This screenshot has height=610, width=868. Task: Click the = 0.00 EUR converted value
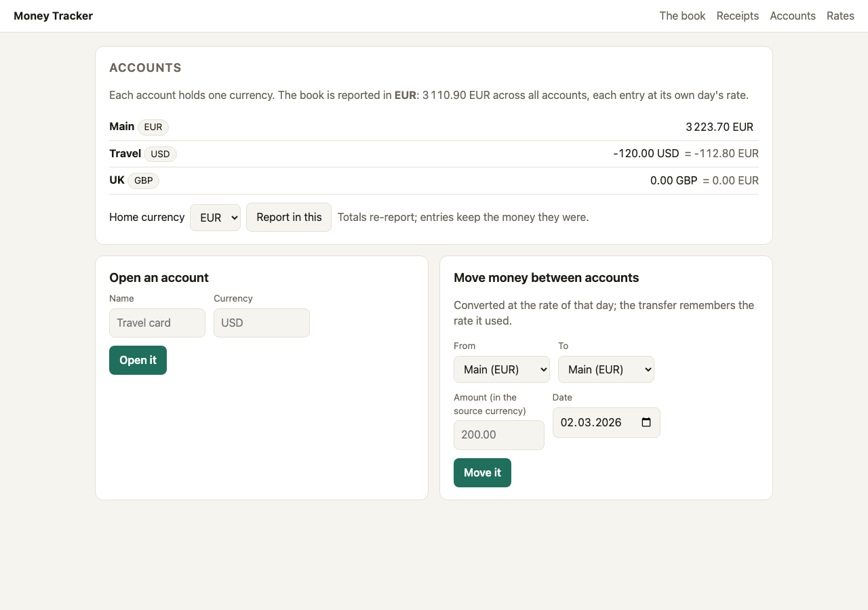point(730,181)
